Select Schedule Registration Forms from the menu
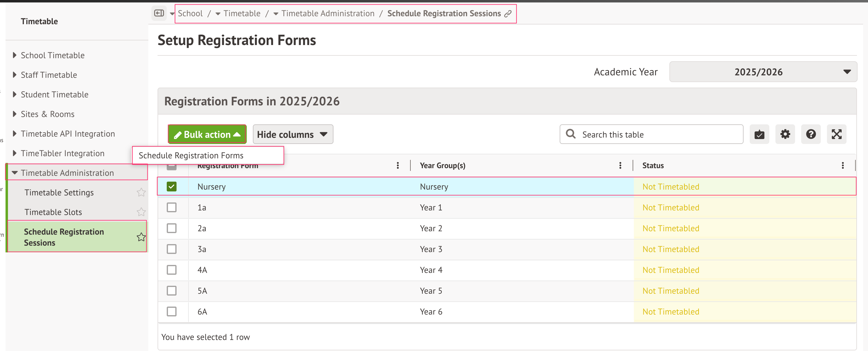 pos(191,155)
